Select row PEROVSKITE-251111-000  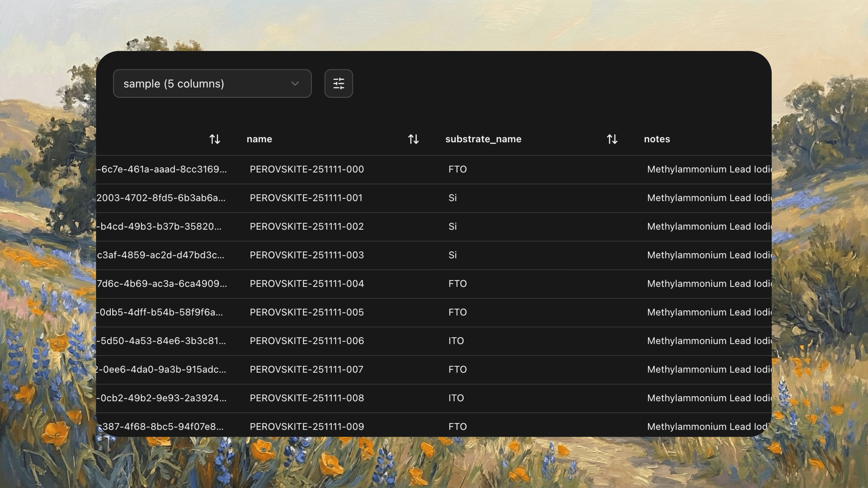click(307, 169)
